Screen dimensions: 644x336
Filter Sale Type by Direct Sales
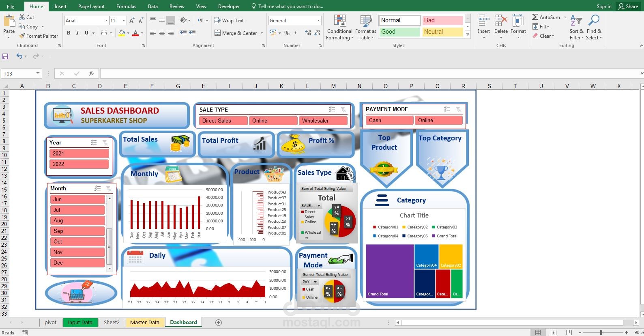[223, 121]
